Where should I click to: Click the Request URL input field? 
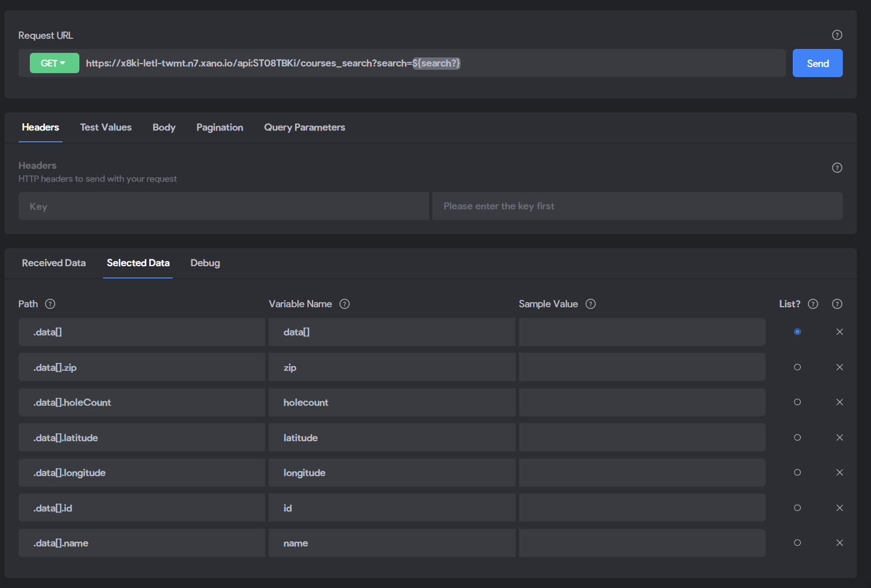434,63
